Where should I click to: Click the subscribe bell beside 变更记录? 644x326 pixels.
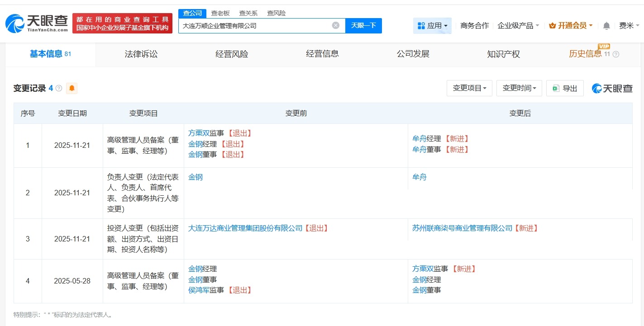[x=72, y=88]
